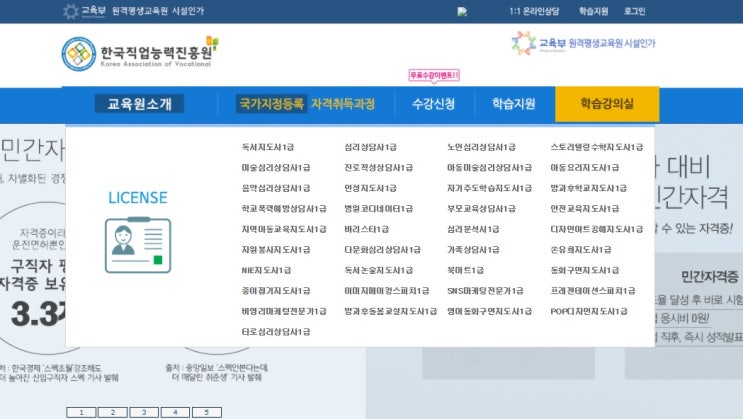The height and width of the screenshot is (419, 743).
Task: Select 방과후돌봄교실지도사1급
Action: 390,311
